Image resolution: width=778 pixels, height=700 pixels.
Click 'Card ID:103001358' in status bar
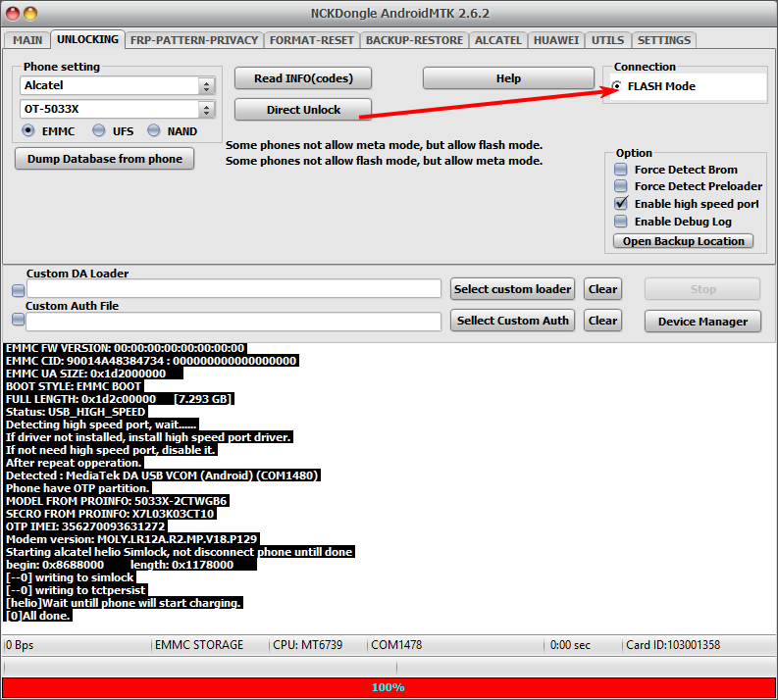click(673, 645)
